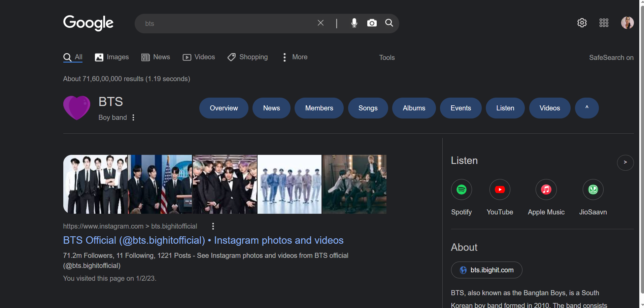Open the quick settings gear
The width and height of the screenshot is (644, 308).
[582, 23]
